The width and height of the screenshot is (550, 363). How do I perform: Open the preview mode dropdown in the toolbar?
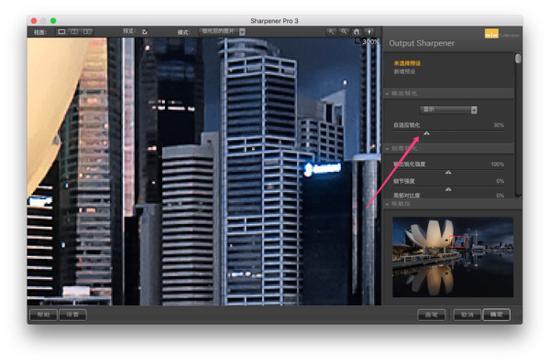click(222, 32)
